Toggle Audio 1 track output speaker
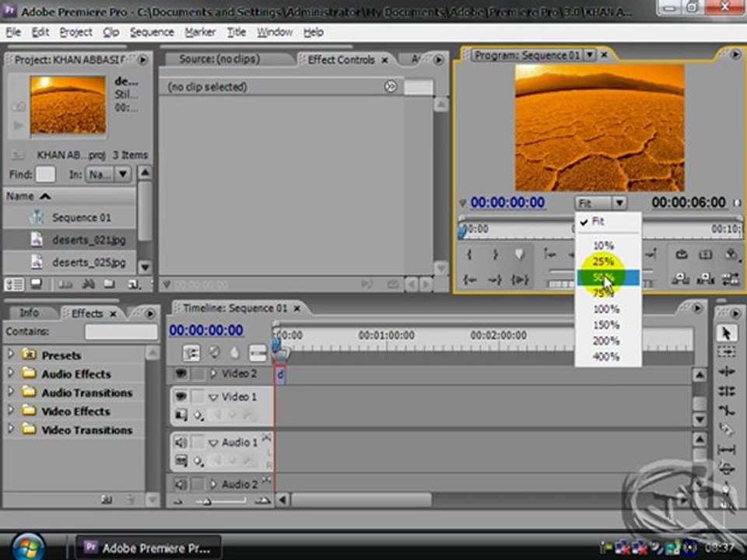Viewport: 747px width, 560px height. [181, 443]
